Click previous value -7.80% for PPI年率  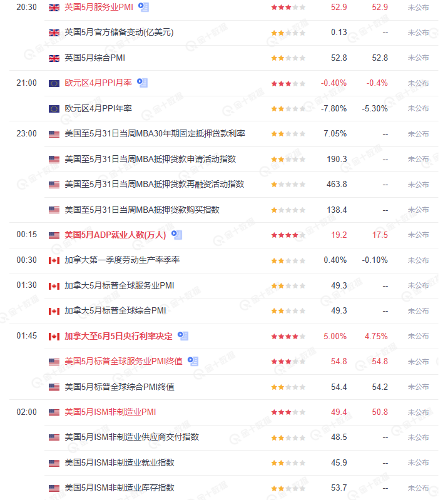click(334, 108)
